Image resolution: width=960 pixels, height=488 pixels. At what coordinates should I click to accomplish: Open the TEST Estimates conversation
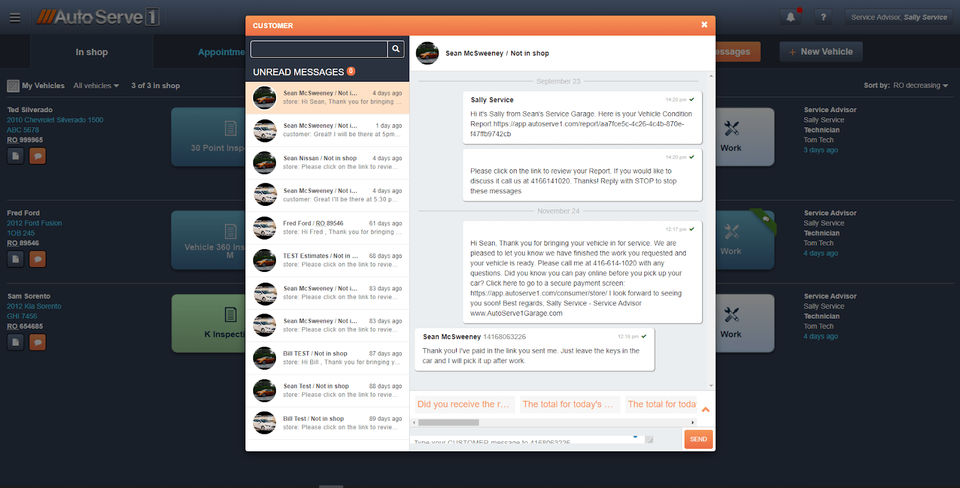[328, 260]
